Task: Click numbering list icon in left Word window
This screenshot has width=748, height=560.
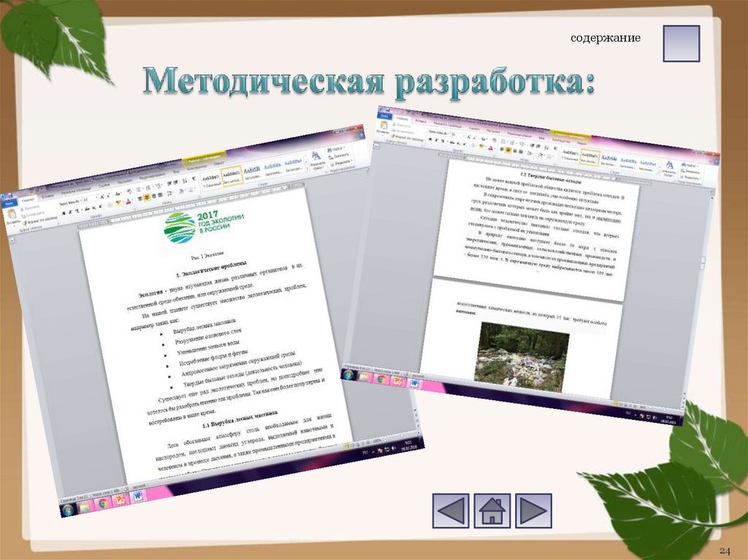Action: 148,188
